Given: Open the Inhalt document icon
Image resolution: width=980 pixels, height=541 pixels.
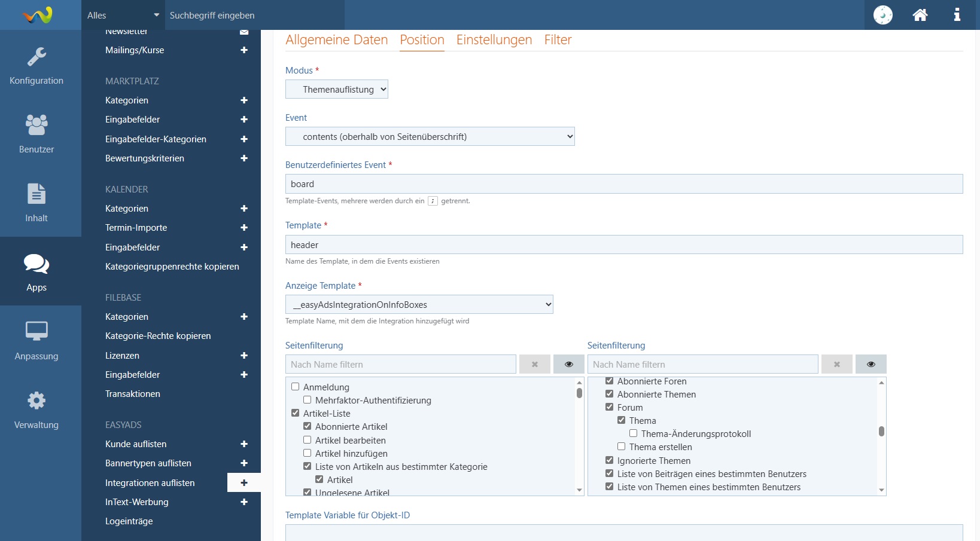Looking at the screenshot, I should (36, 194).
